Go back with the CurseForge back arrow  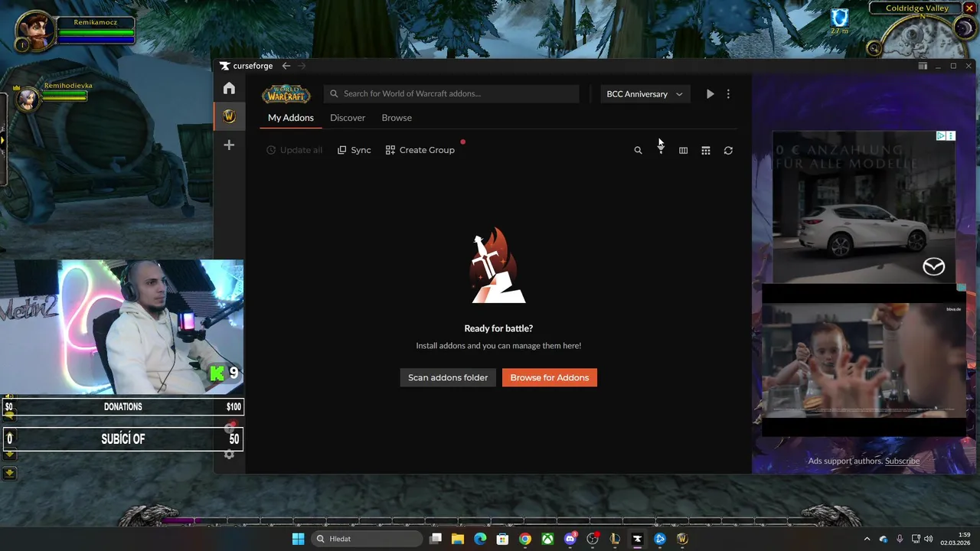pos(286,66)
